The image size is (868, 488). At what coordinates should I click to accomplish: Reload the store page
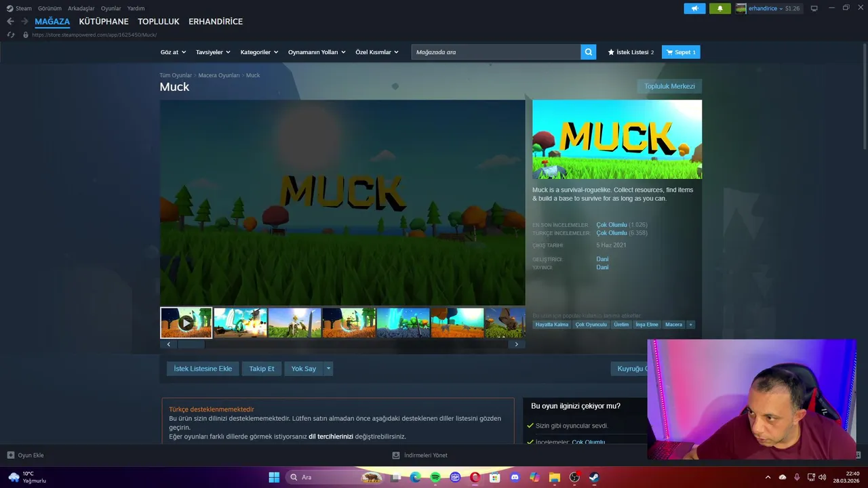(x=11, y=35)
